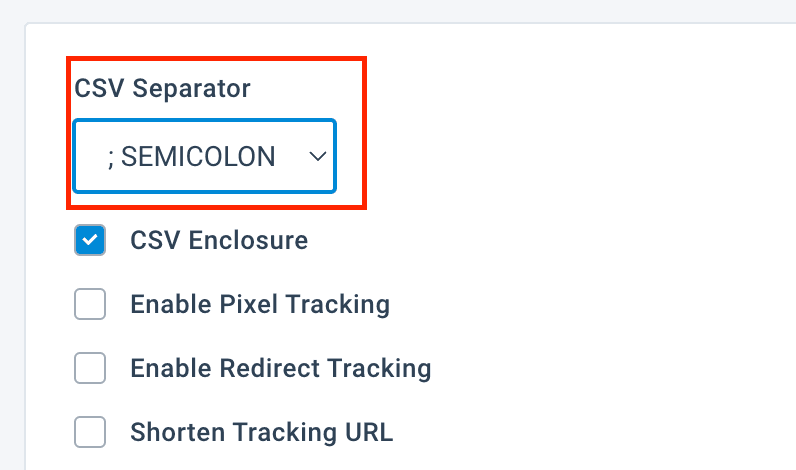Open the CSV Separator dropdown
This screenshot has width=796, height=470.
204,157
